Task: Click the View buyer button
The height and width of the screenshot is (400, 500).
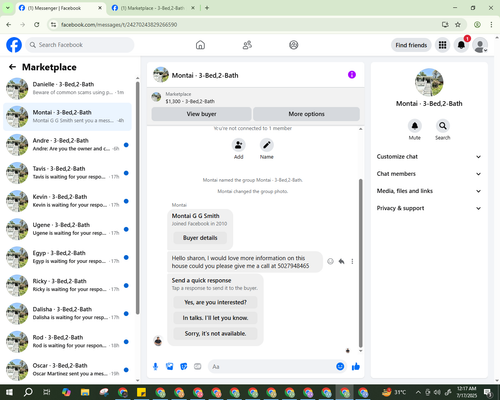Action: click(x=201, y=114)
